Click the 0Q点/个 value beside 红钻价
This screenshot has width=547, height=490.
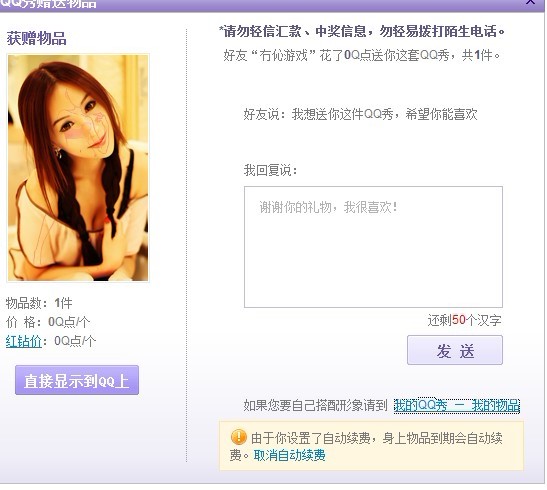point(75,341)
